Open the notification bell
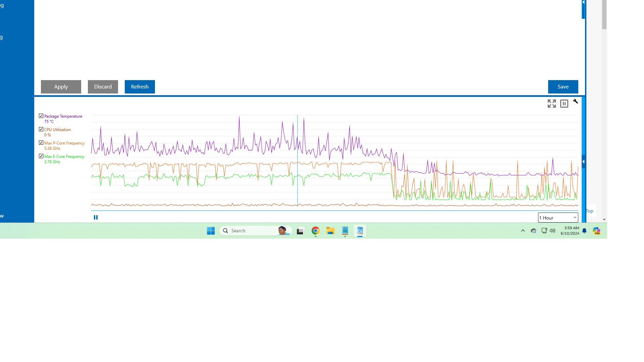This screenshot has width=644, height=362. click(584, 231)
